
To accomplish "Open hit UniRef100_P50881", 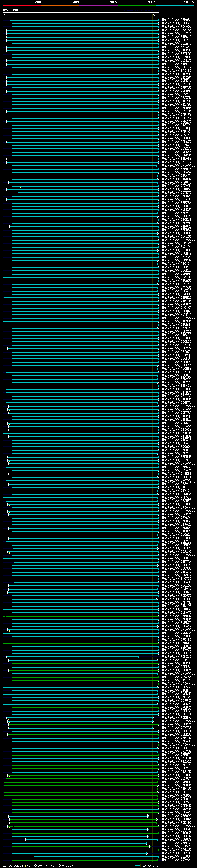I will click(177, 26).
